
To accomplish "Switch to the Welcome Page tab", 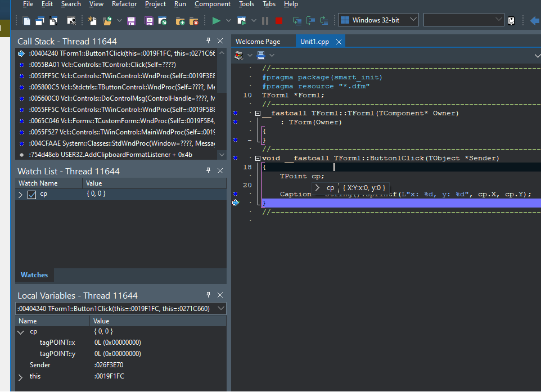I will point(258,42).
